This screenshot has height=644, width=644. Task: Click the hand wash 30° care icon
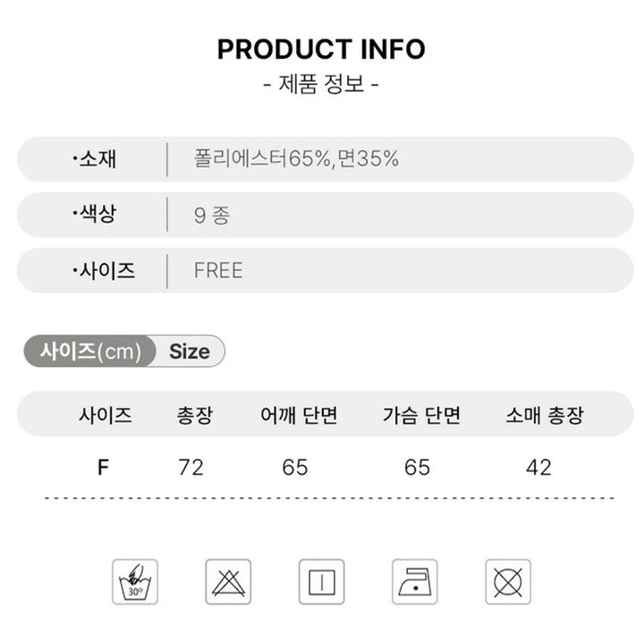[135, 581]
